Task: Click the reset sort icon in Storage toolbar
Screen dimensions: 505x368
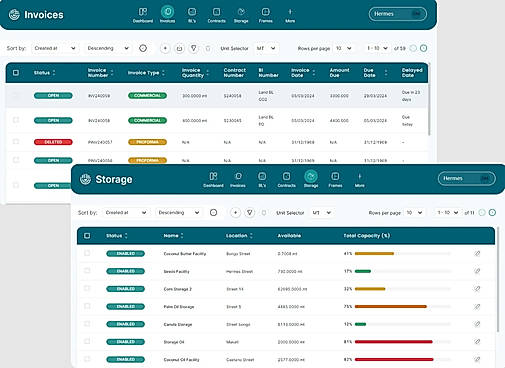Action: [214, 213]
